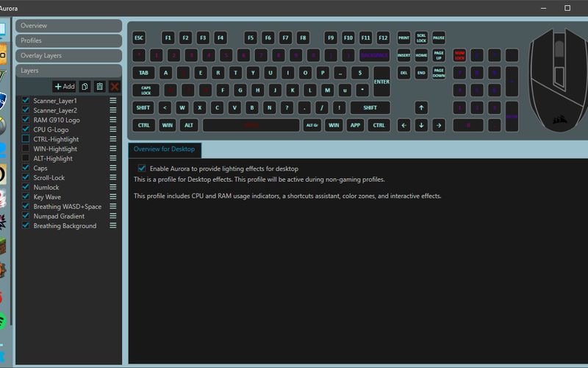Screen dimensions: 588x368
Task: Click the NUM LOCK key on the numpad
Action: tap(459, 56)
